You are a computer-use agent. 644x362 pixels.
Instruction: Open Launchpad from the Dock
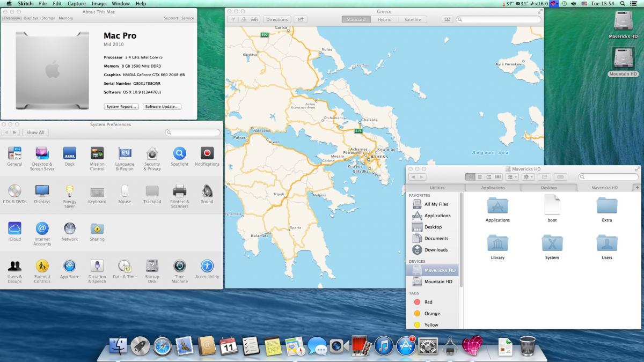pyautogui.click(x=140, y=346)
